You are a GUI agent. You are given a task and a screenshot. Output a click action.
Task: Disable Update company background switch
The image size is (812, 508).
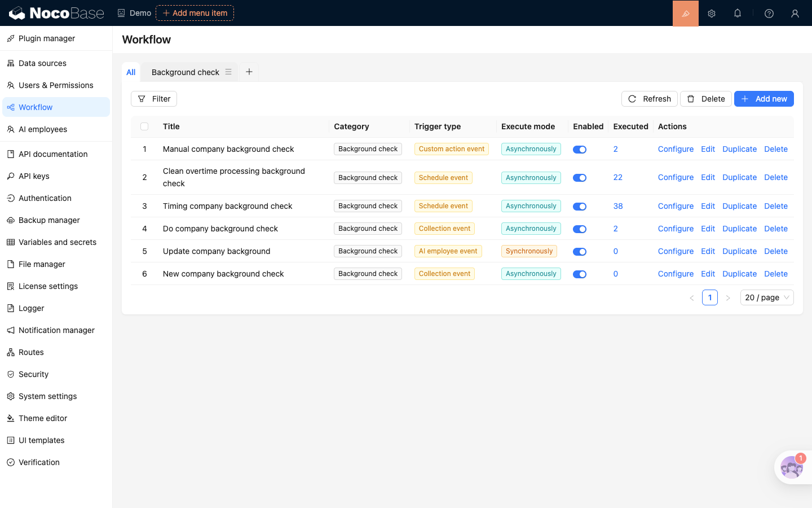click(x=580, y=252)
